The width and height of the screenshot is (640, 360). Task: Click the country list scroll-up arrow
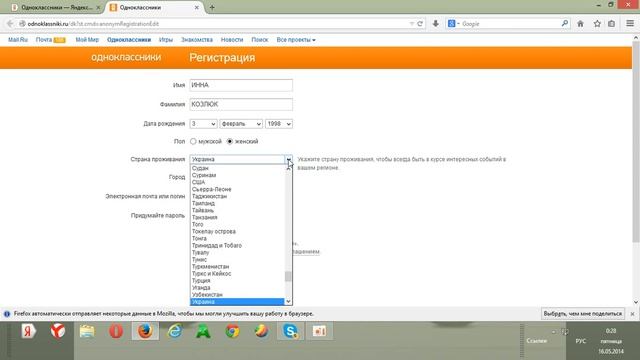click(288, 167)
